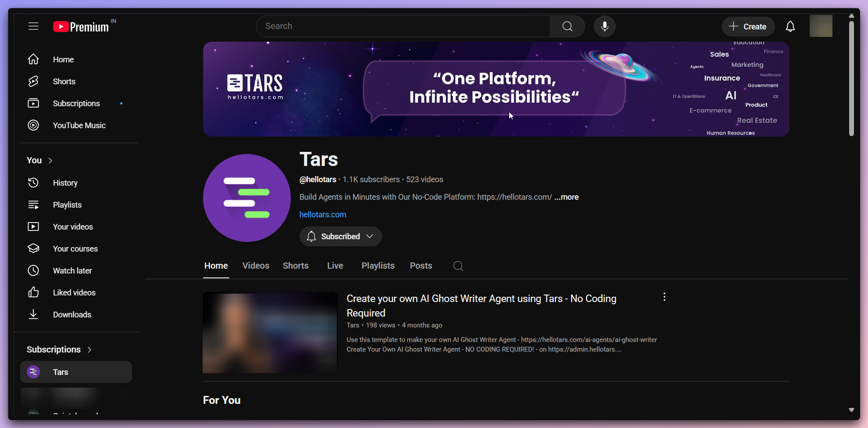Click the '523 videos' text

tap(425, 180)
